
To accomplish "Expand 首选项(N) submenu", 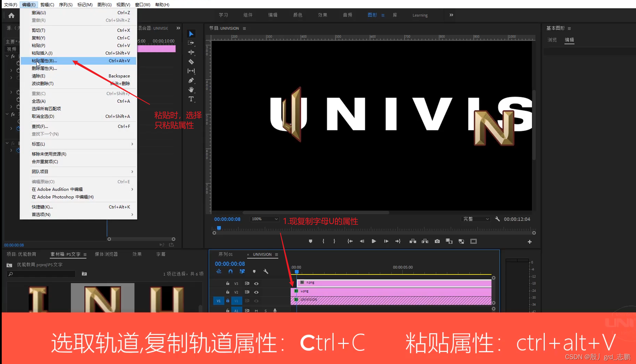I will 78,214.
